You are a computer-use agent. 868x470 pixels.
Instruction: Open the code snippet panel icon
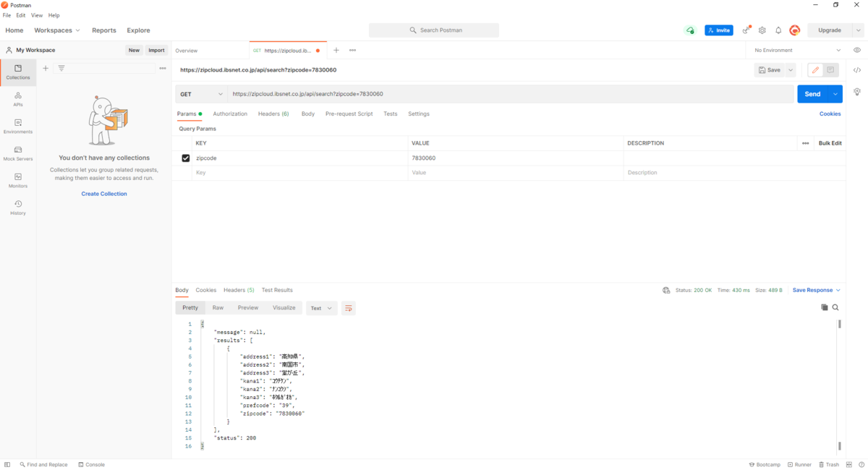[x=857, y=70]
